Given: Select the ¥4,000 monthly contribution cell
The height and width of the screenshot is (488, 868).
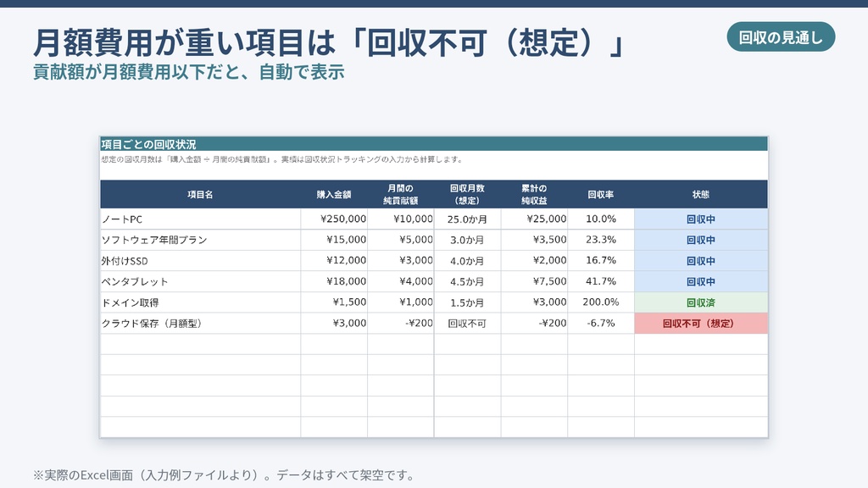Looking at the screenshot, I should (x=401, y=281).
